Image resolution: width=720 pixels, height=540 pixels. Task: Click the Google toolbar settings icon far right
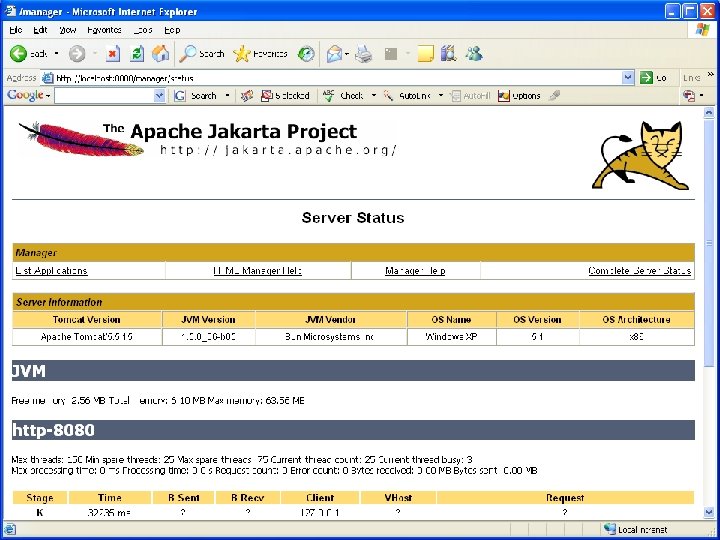click(689, 96)
